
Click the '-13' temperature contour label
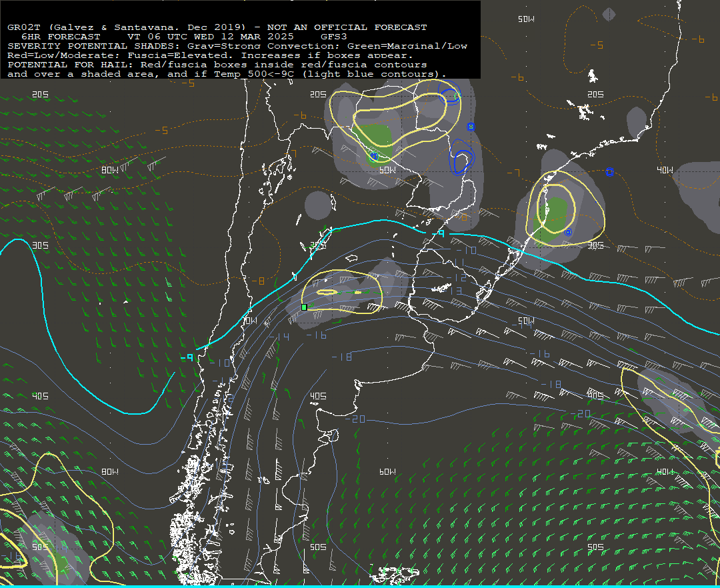(x=454, y=291)
